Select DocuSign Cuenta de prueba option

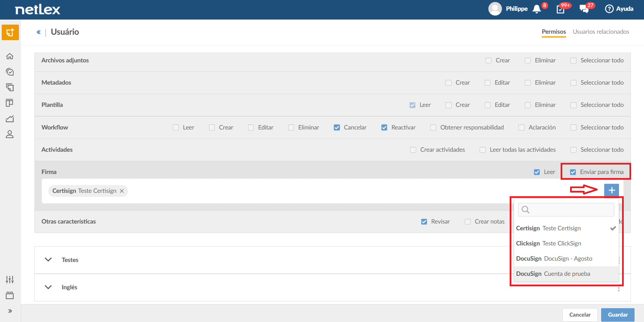pyautogui.click(x=566, y=274)
